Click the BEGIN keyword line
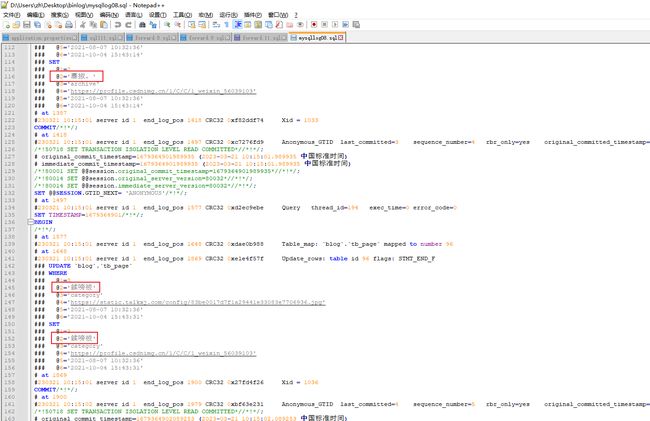The image size is (650, 421). pos(43,222)
